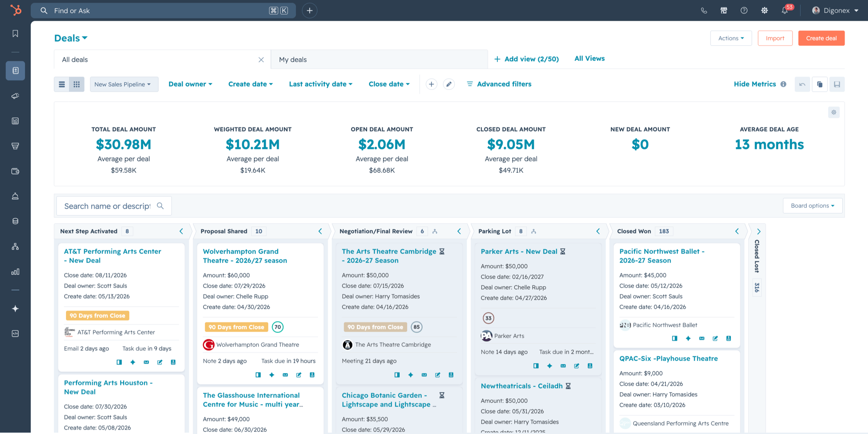Open Settings gear in top bar

(764, 10)
